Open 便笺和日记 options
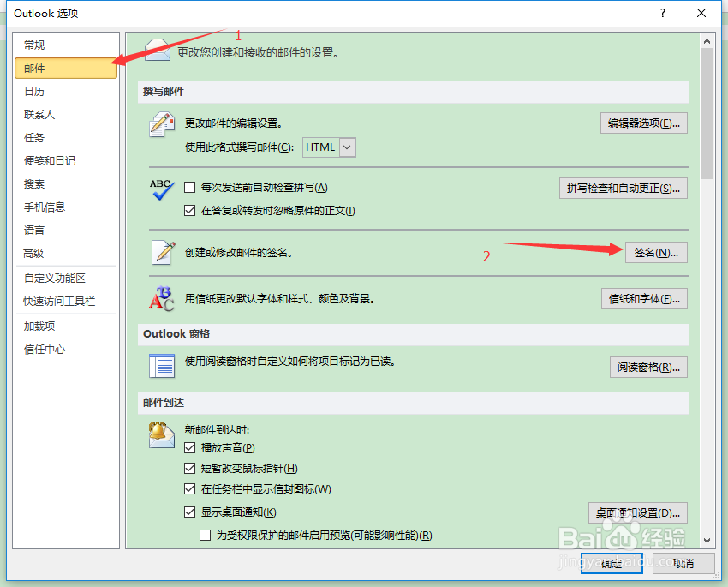The image size is (728, 587). (66, 161)
